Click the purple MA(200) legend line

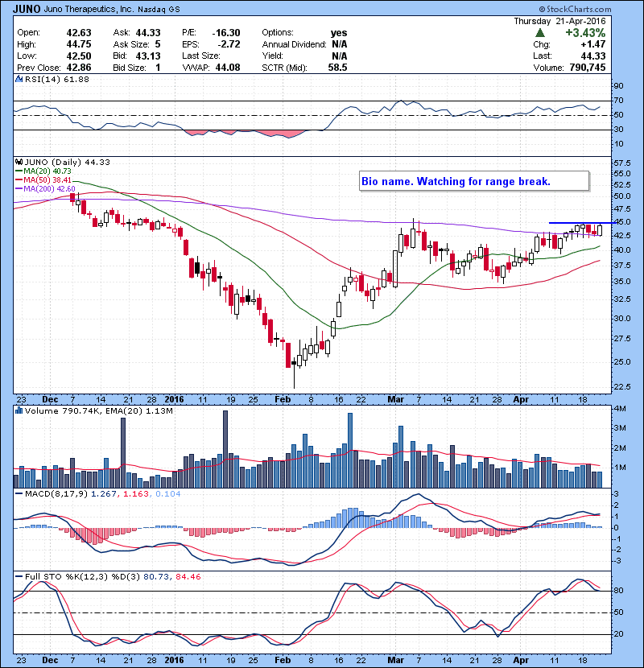[x=19, y=188]
